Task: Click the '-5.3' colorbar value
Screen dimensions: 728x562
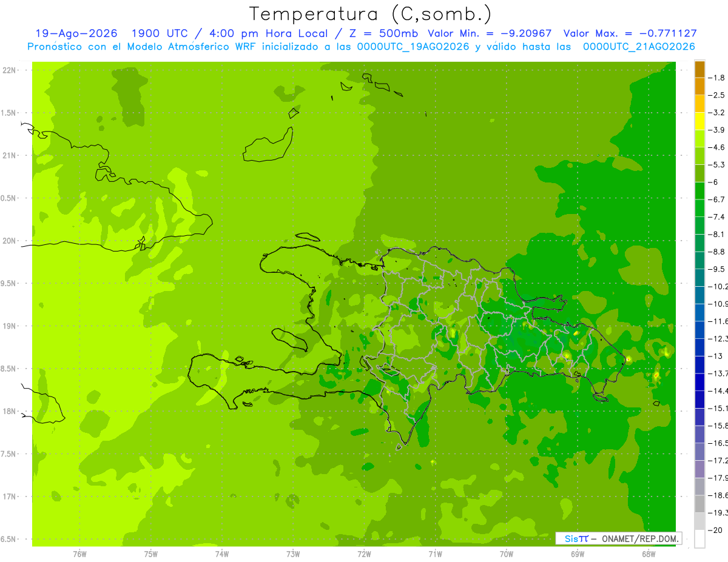Action: (x=718, y=165)
